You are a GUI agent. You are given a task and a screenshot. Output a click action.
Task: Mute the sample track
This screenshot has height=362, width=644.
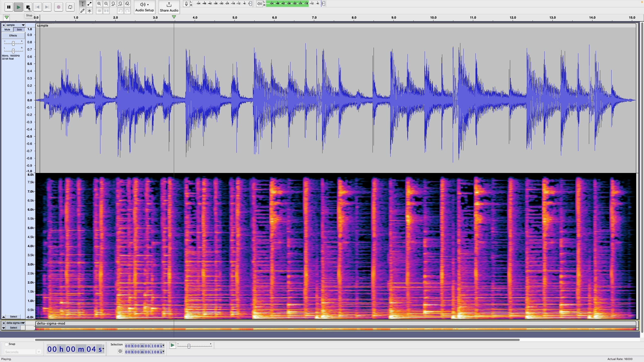click(7, 29)
